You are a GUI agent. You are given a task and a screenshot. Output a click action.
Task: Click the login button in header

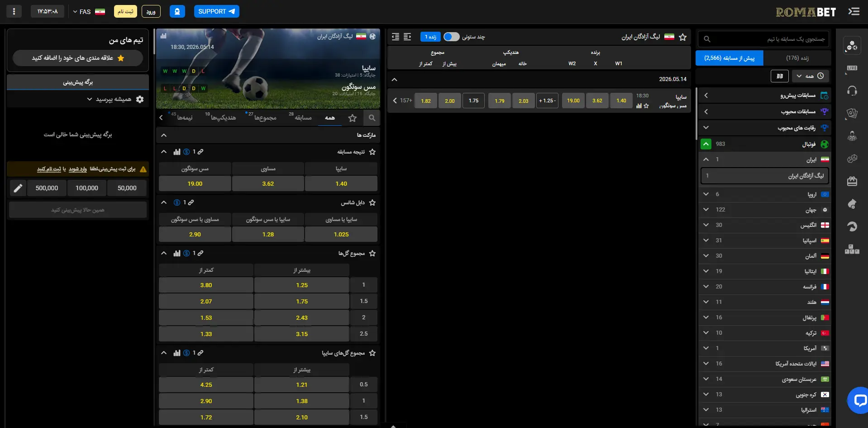click(151, 11)
